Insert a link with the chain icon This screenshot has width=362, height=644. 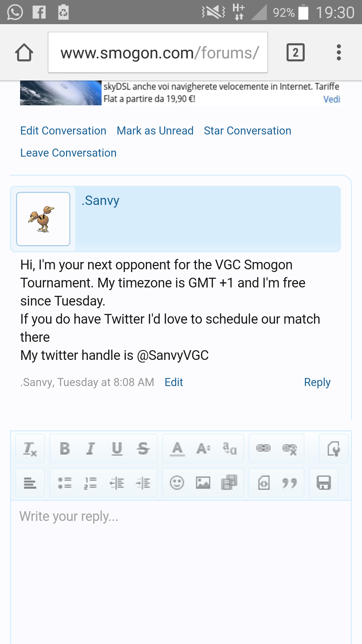click(x=263, y=448)
